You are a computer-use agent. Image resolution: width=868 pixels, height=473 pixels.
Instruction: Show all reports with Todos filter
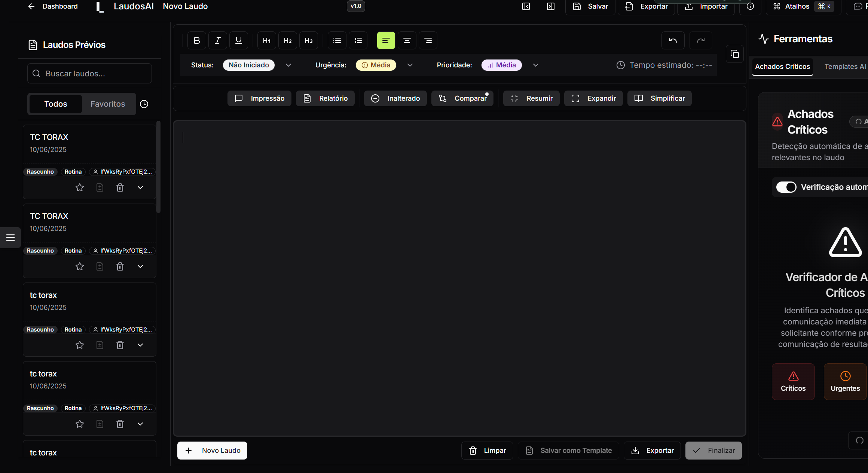tap(56, 104)
